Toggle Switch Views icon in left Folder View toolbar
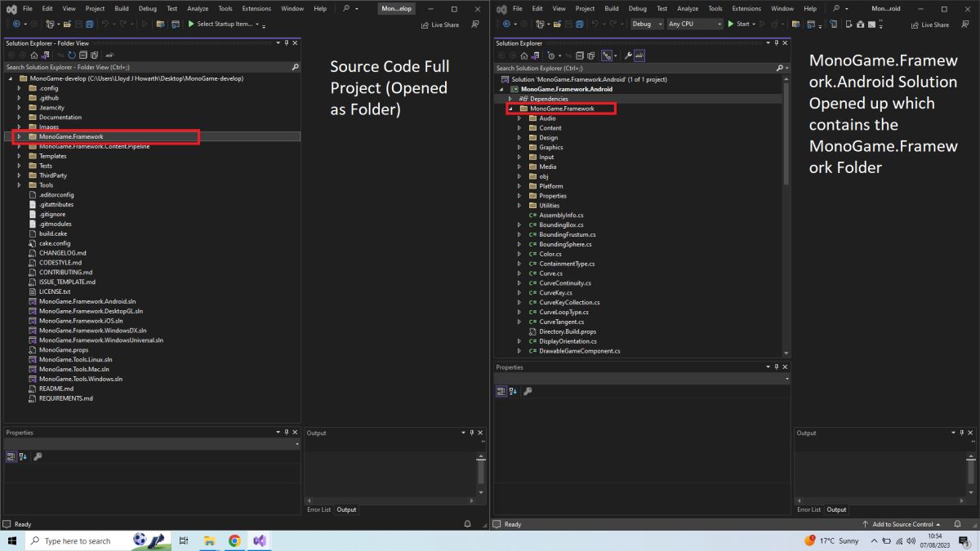Viewport: 980px width, 551px height. [x=45, y=55]
